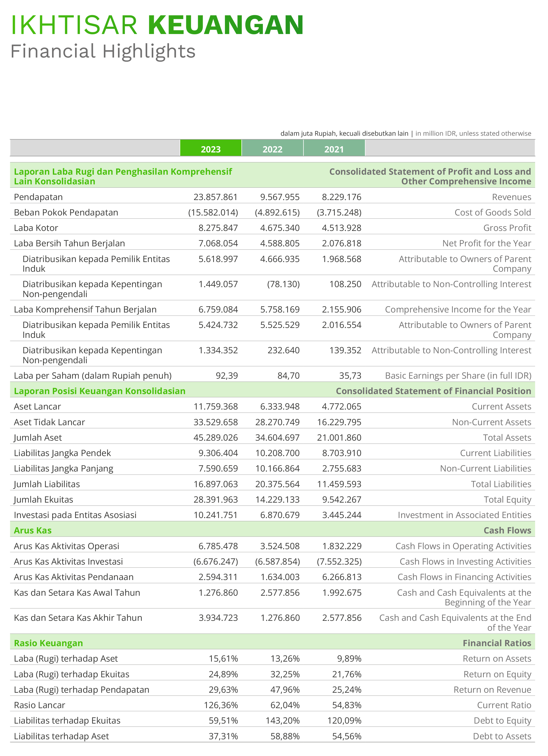Screen dimensions: 548x756
Task: Click the Cash Flows section heading
Action: tap(507, 531)
